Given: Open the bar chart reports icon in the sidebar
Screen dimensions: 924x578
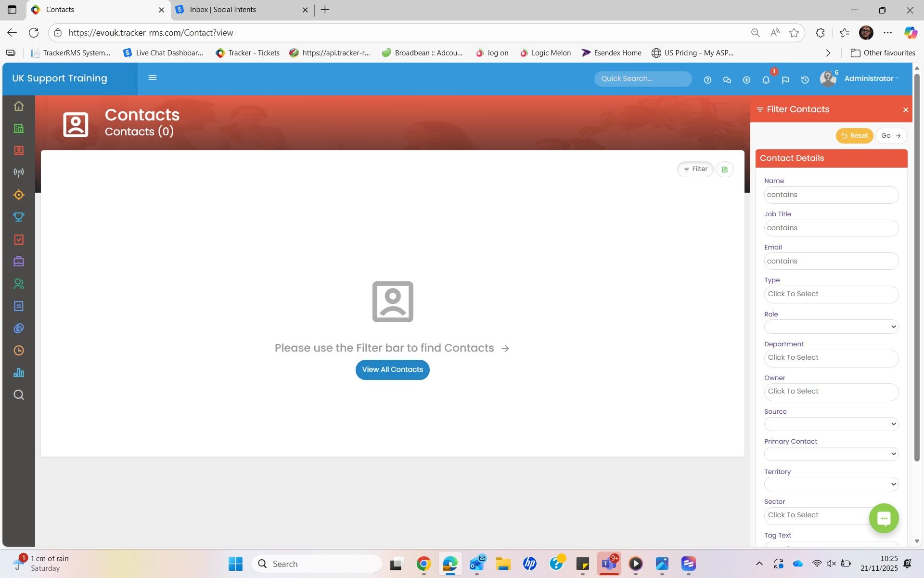Looking at the screenshot, I should pyautogui.click(x=19, y=373).
